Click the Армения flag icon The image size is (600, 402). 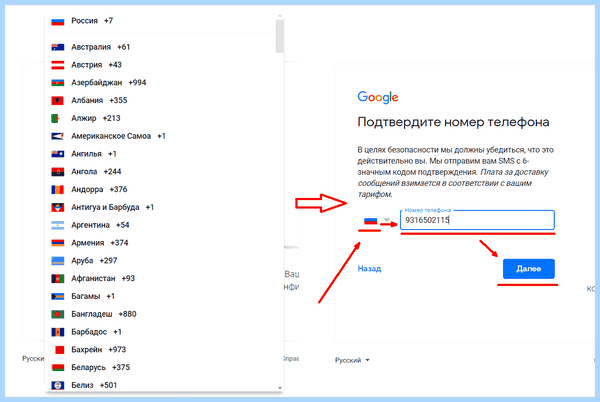click(58, 243)
